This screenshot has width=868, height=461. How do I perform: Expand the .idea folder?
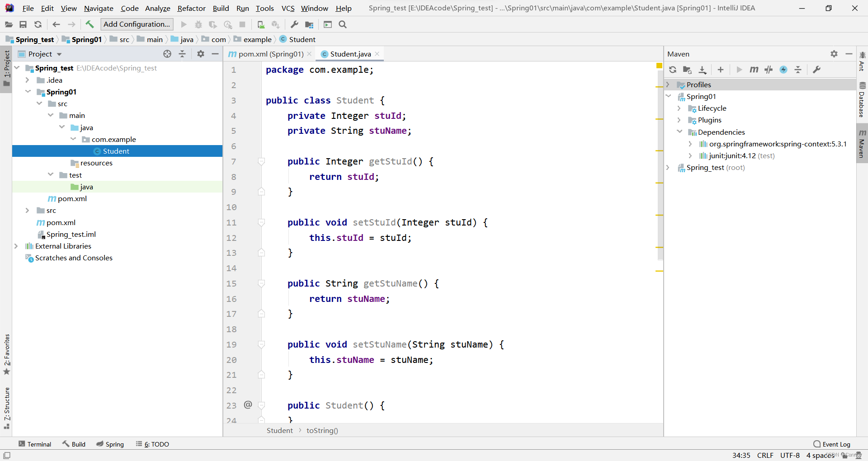click(x=28, y=80)
